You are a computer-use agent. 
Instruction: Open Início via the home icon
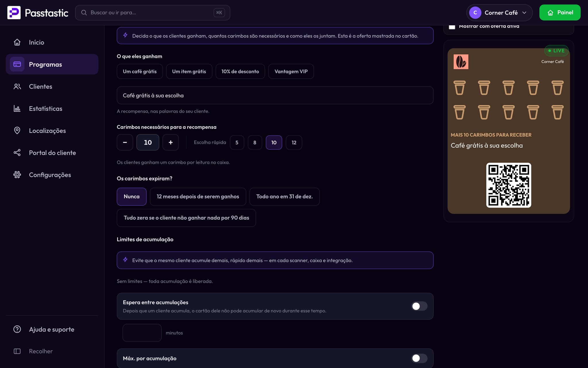click(x=17, y=42)
